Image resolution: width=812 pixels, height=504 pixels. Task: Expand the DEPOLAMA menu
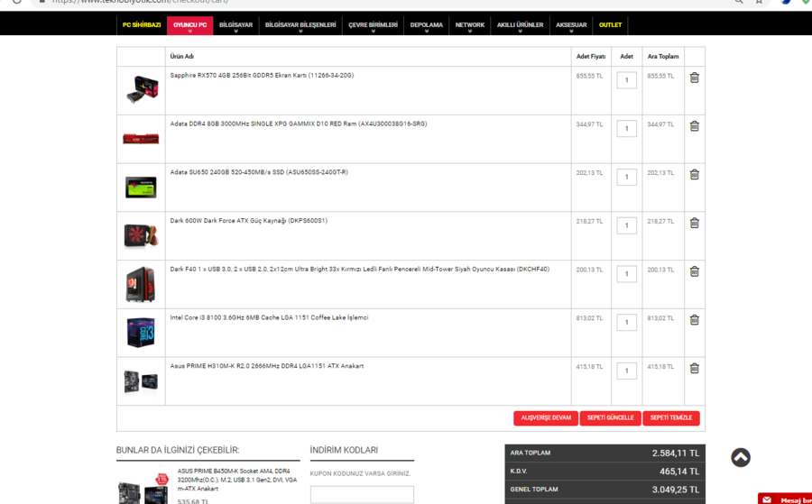tap(426, 25)
